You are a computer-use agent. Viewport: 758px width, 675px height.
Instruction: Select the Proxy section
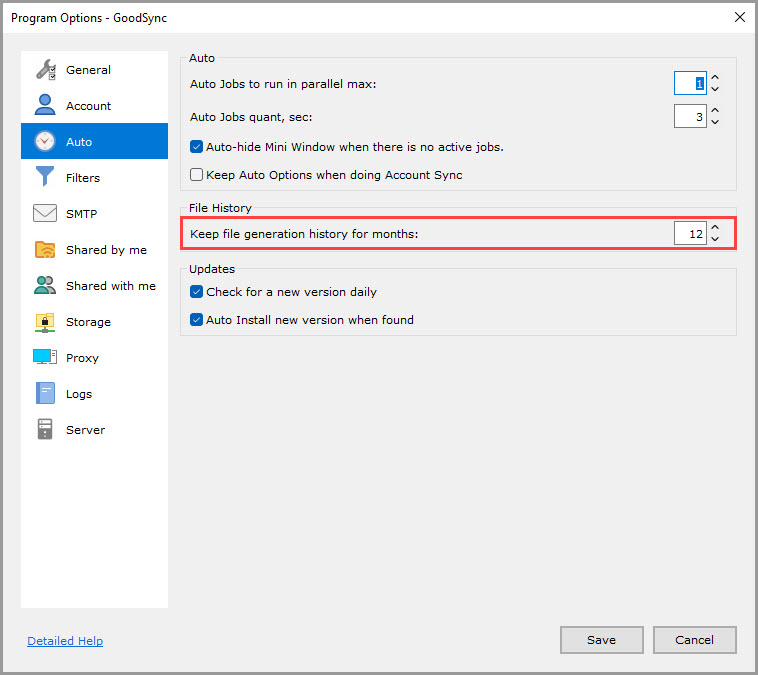point(94,357)
